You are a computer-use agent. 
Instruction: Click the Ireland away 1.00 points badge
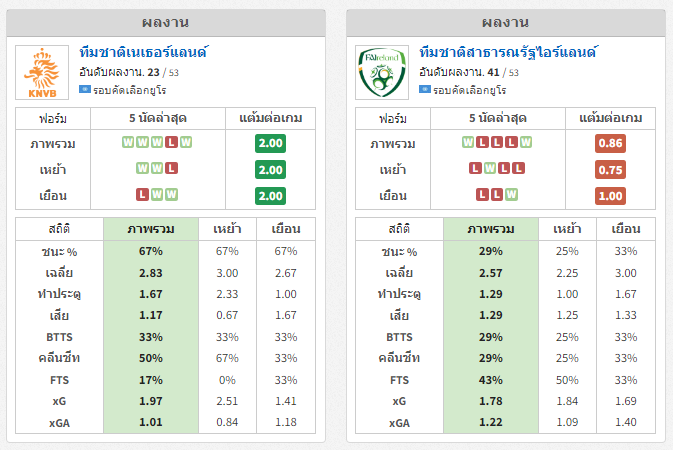click(610, 195)
